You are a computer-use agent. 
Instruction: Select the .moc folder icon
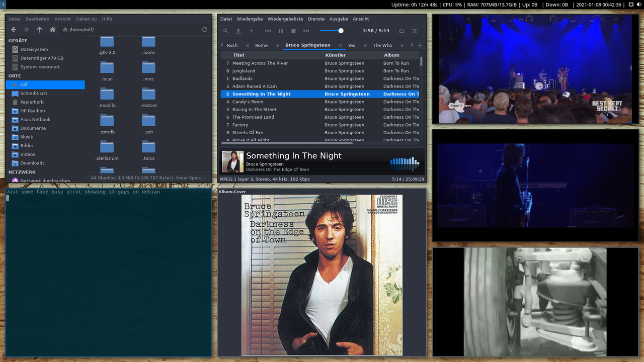148,67
